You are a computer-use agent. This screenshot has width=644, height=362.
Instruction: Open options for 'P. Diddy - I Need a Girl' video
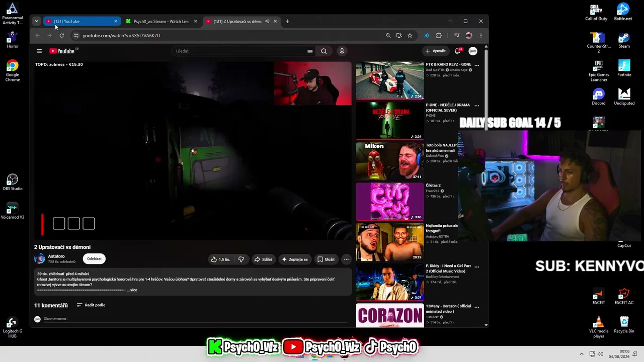click(477, 266)
